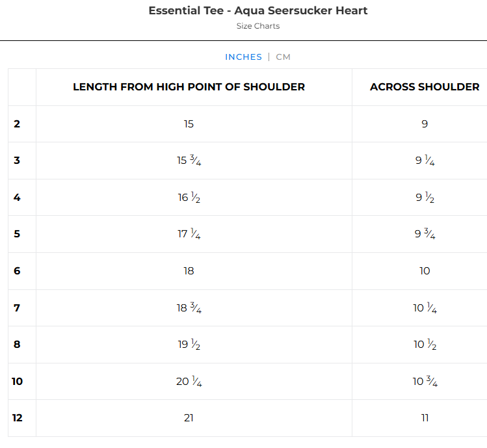The image size is (487, 448).
Task: Click the size 2 length value 15
Action: click(189, 124)
